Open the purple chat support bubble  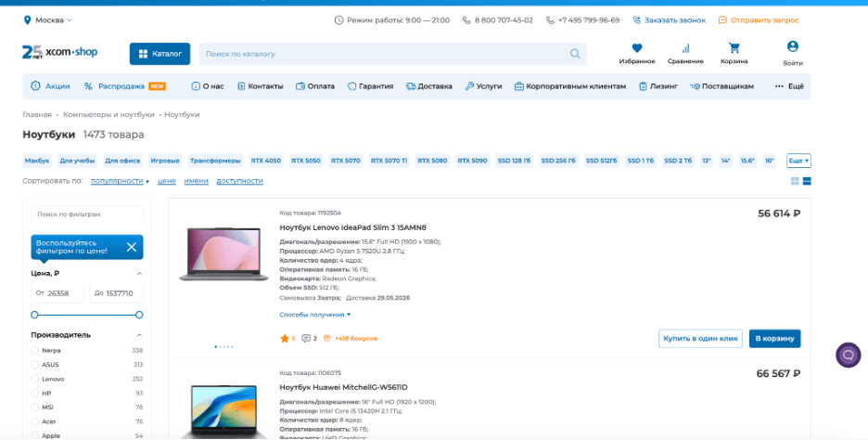[x=849, y=356]
